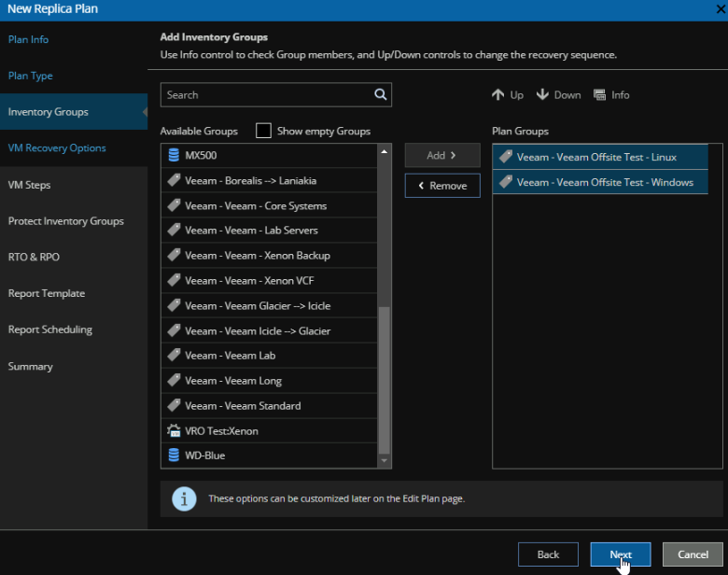Open the Plan Info step
The image size is (728, 575).
tap(28, 39)
